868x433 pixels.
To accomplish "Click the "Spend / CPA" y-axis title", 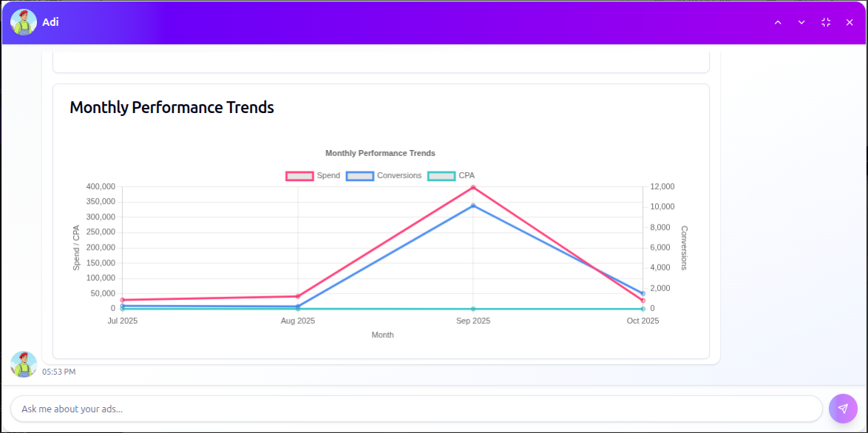I will [76, 248].
